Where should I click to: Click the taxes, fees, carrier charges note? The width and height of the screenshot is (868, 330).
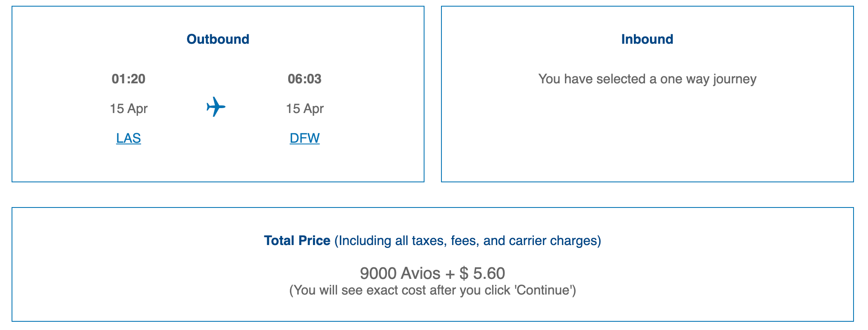click(x=467, y=240)
